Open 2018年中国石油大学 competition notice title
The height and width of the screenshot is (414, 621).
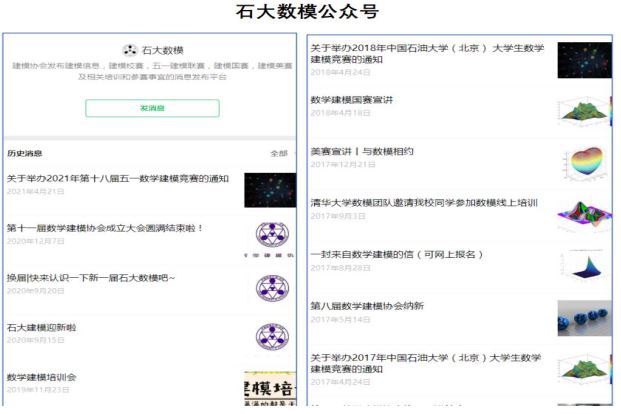tap(427, 53)
